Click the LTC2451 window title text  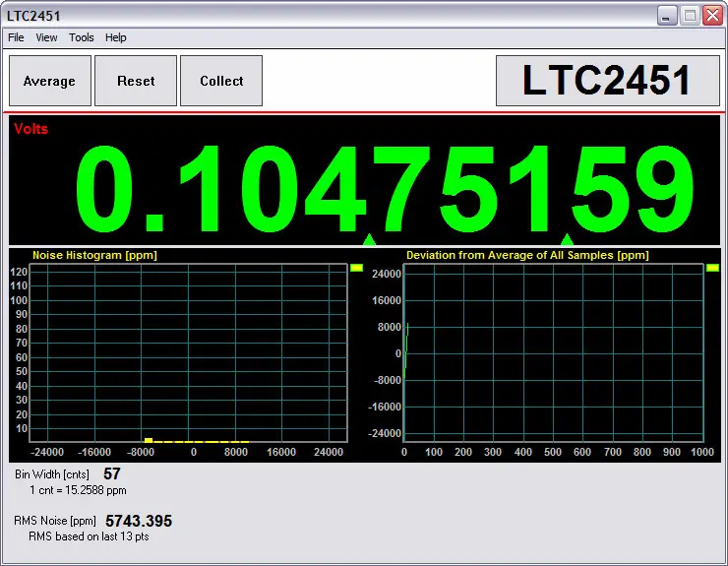(x=33, y=16)
